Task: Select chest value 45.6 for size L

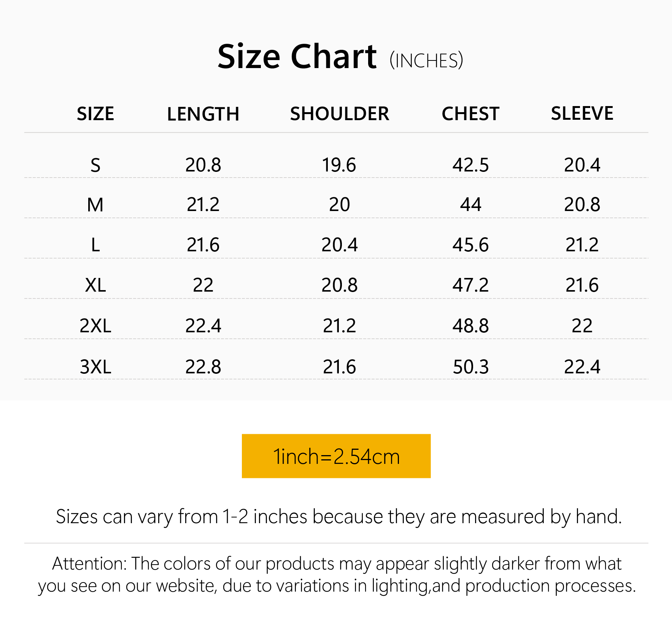Action: [470, 245]
